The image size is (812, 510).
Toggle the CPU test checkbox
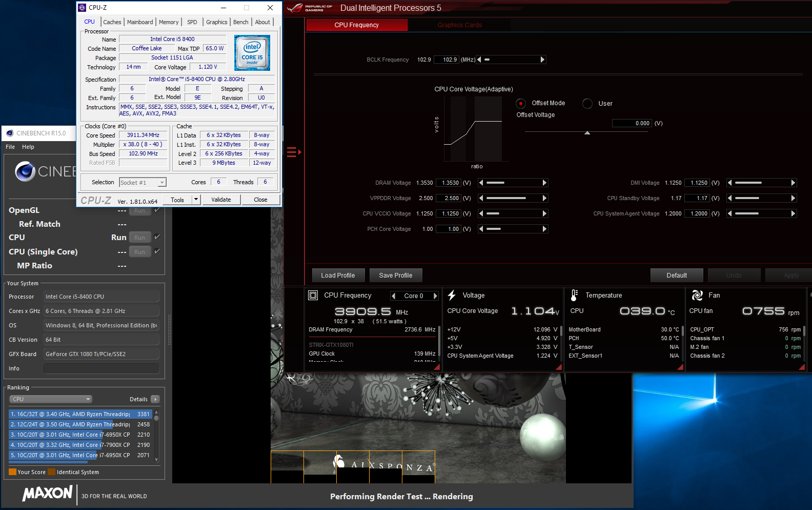tap(157, 237)
